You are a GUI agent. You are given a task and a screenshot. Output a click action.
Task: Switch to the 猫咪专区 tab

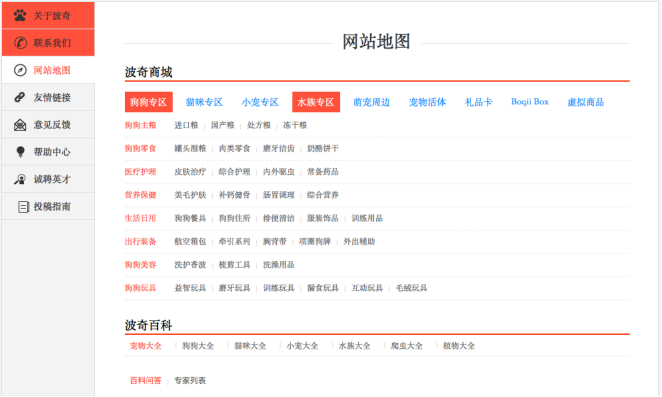coord(204,102)
